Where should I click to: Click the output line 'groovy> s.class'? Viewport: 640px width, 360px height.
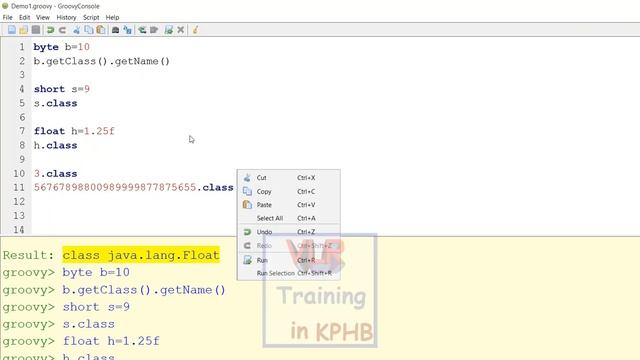coord(59,324)
